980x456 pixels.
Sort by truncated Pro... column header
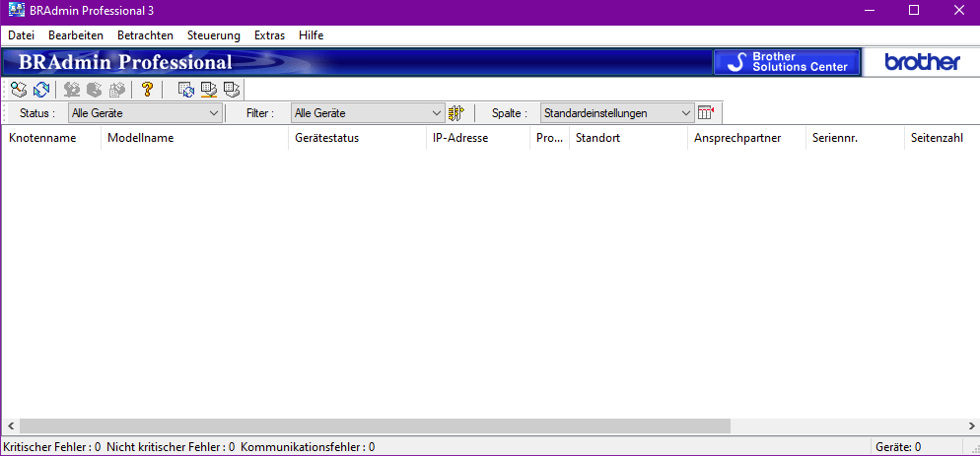(x=550, y=138)
